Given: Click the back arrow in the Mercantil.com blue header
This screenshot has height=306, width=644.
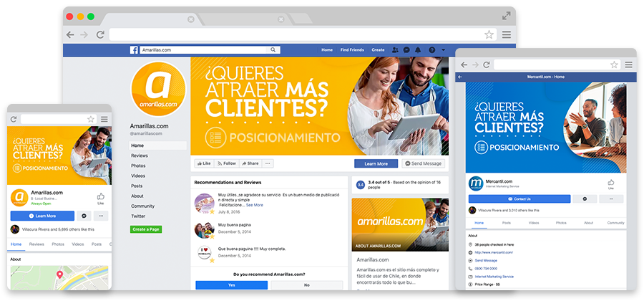Looking at the screenshot, I should point(460,77).
